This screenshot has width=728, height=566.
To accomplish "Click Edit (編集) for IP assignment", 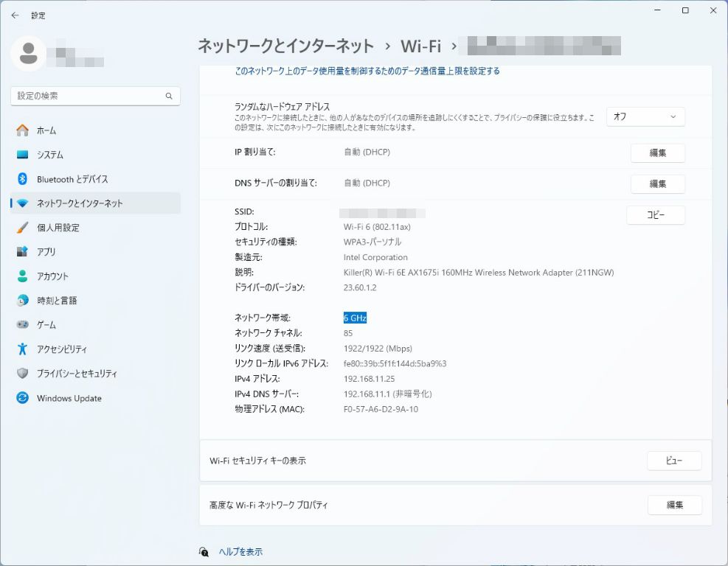I will (x=657, y=153).
